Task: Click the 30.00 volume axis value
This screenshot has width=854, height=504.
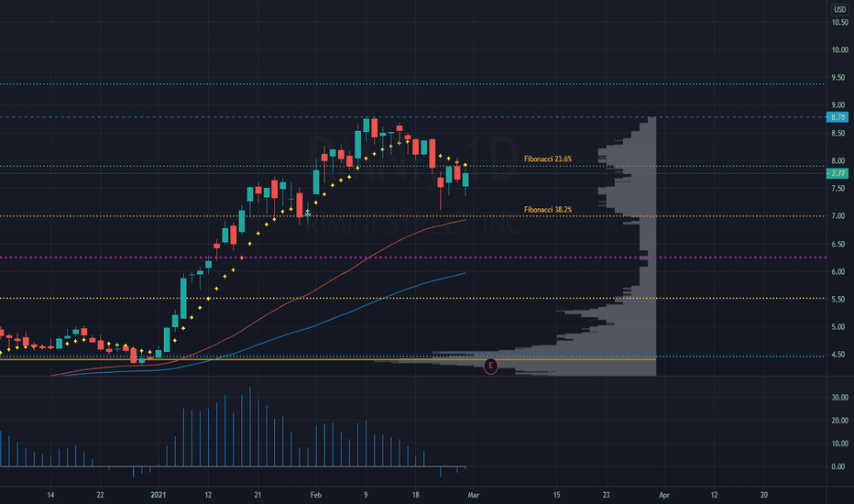Action: (839, 398)
